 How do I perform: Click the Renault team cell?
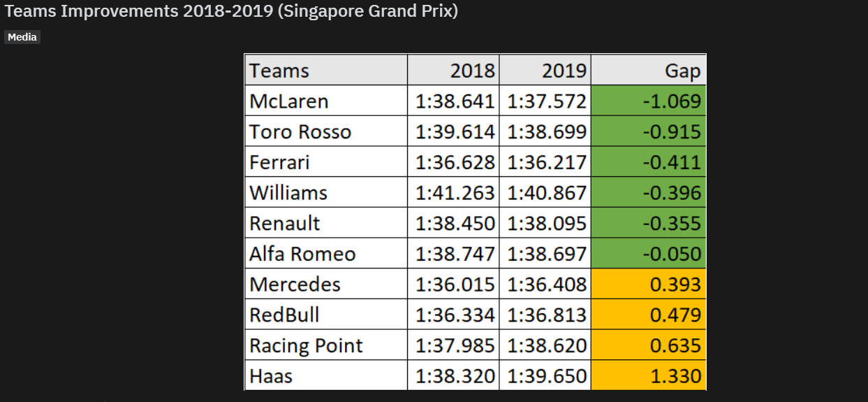325,223
